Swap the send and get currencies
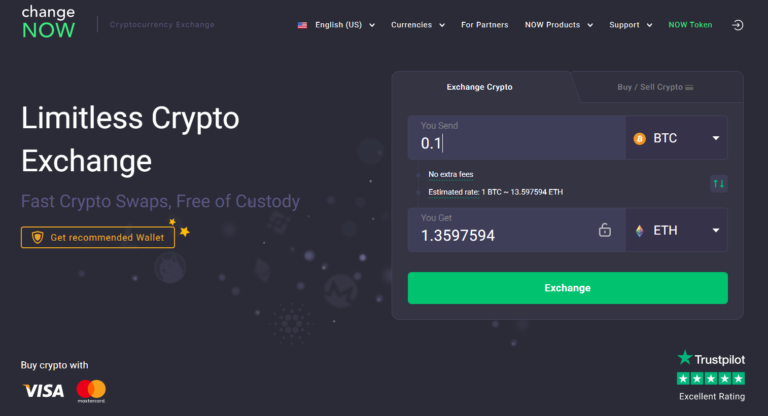Viewport: 768px width, 416px height. (x=718, y=183)
